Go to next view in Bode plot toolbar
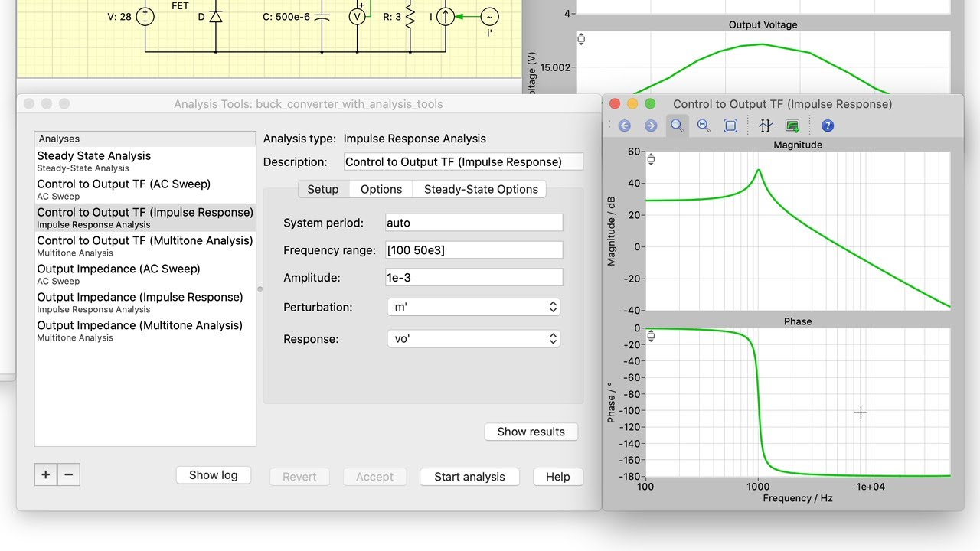The width and height of the screenshot is (980, 551). [651, 126]
